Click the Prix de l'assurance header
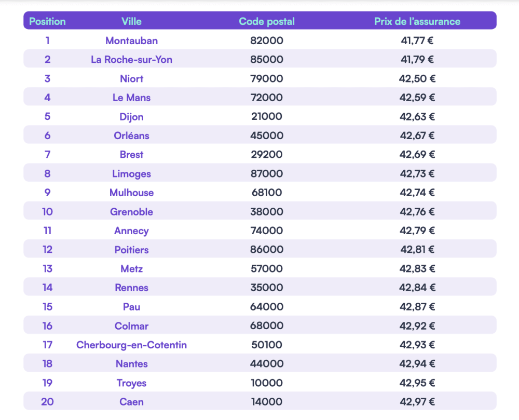 [x=417, y=21]
